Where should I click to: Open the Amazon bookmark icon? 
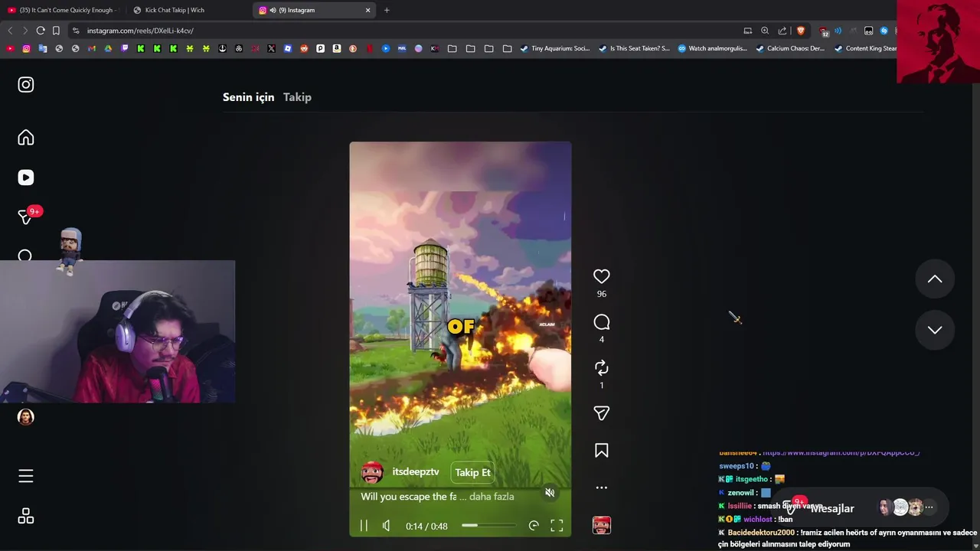[x=337, y=48]
